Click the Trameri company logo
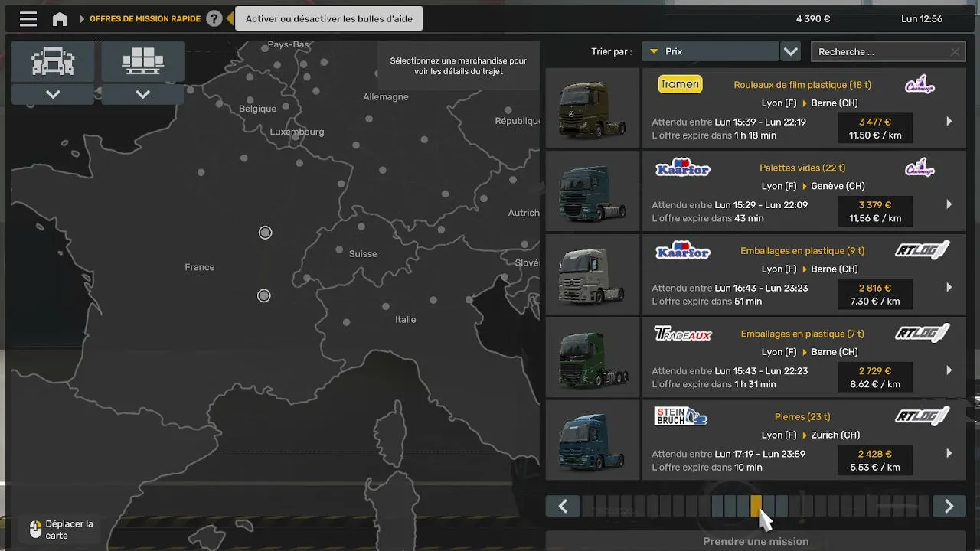980x551 pixels. [x=680, y=84]
